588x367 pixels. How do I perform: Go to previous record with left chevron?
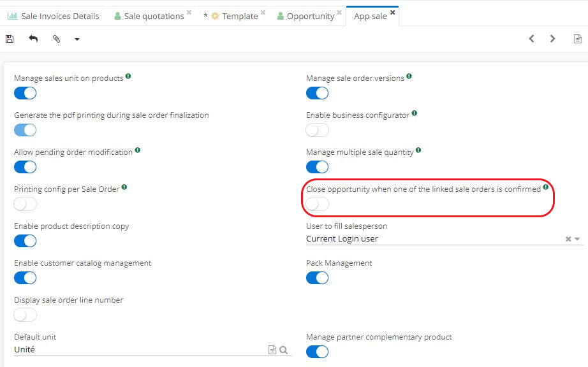pyautogui.click(x=531, y=39)
